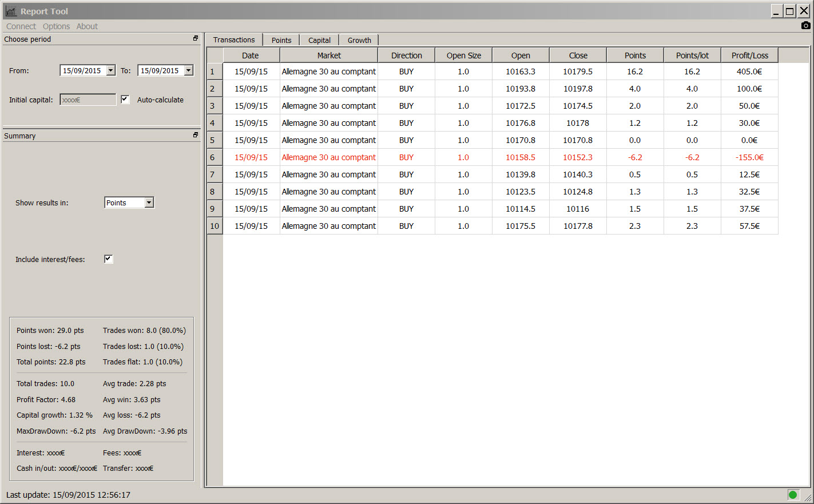Expand the Show results in dropdown
This screenshot has width=814, height=504.
(149, 203)
